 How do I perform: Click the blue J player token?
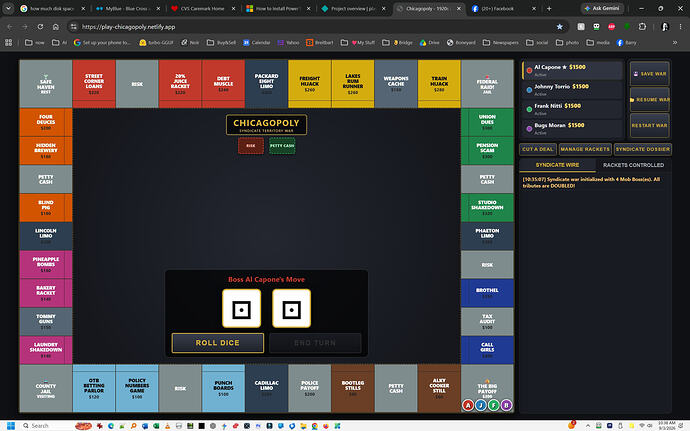[481, 405]
